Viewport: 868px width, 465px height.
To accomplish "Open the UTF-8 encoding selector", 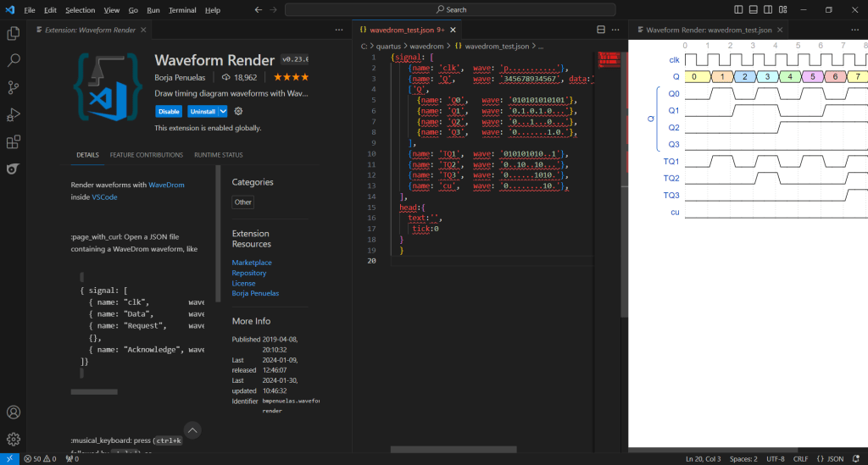I will (x=775, y=459).
